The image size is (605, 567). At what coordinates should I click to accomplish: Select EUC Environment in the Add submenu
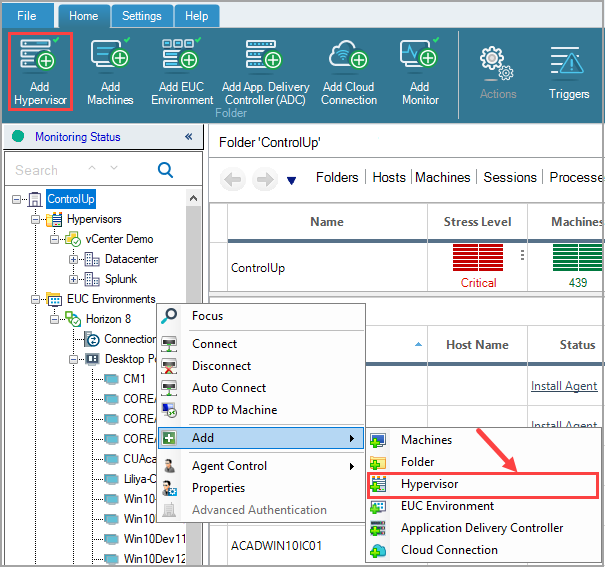483,506
